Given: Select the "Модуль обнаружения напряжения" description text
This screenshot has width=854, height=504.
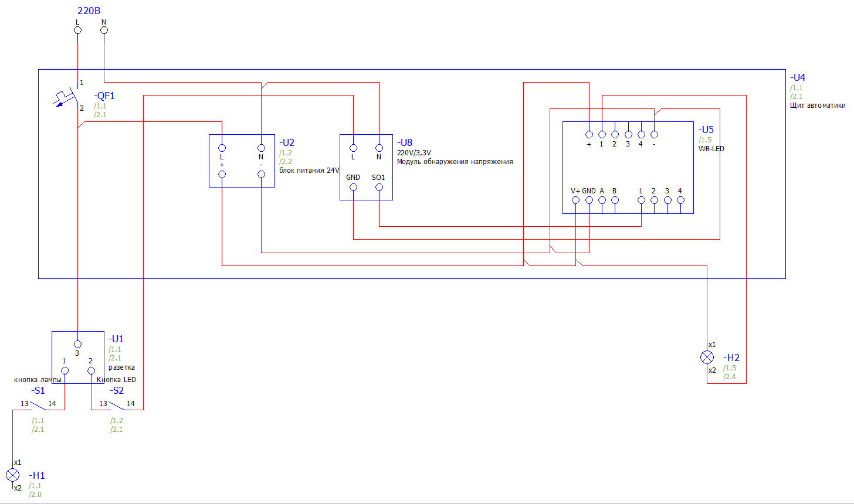Looking at the screenshot, I should 455,162.
